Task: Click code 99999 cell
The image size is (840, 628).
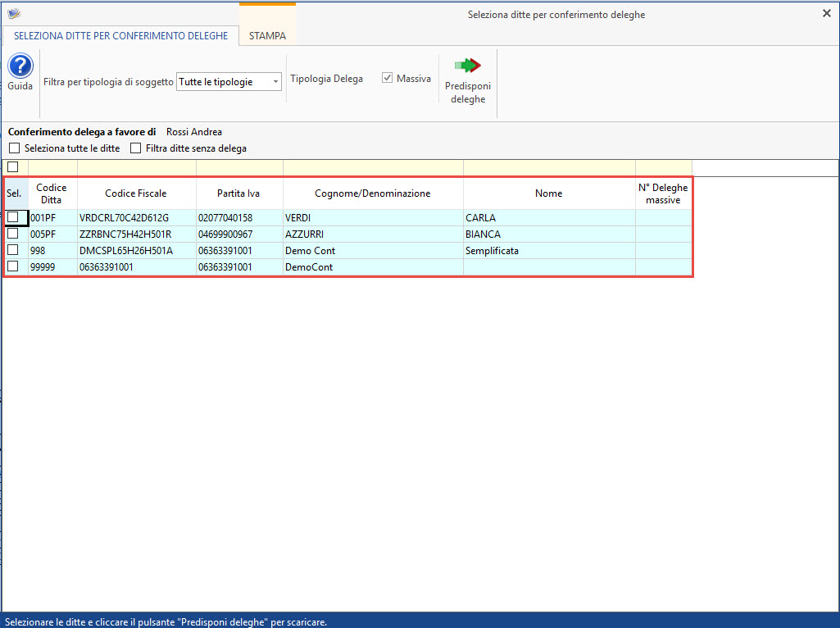Action: [52, 266]
